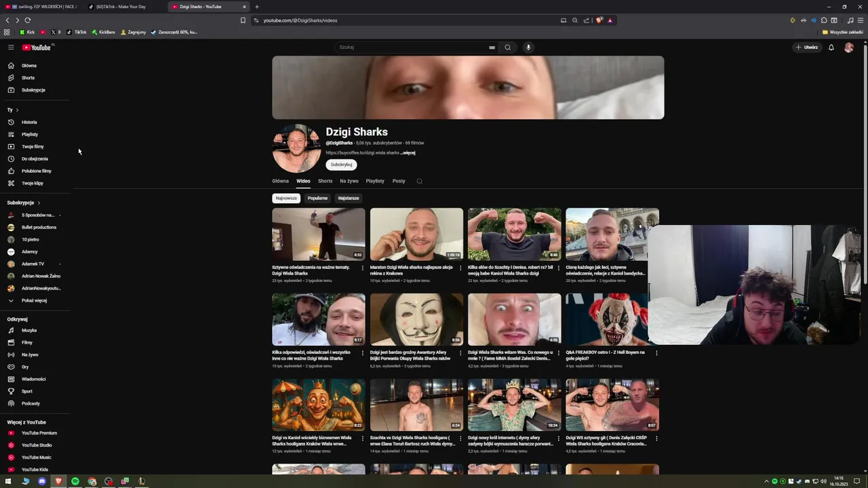Open new browser tab
This screenshot has height=488, width=868.
coord(257,7)
